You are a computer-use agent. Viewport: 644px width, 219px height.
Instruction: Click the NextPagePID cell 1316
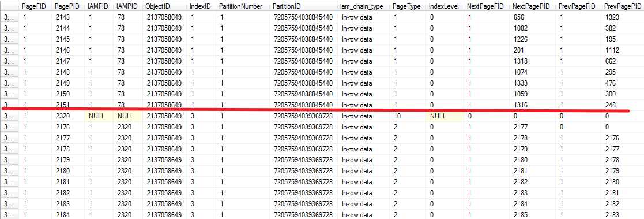pos(532,105)
